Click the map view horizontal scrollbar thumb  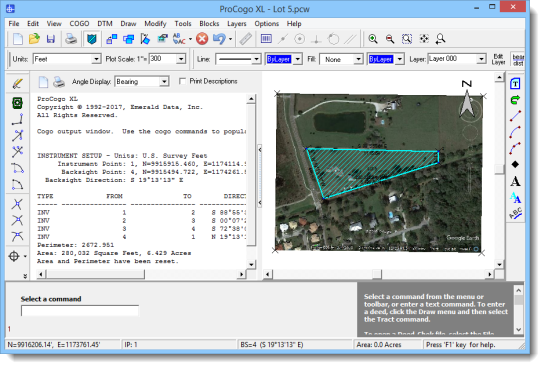[377, 274]
